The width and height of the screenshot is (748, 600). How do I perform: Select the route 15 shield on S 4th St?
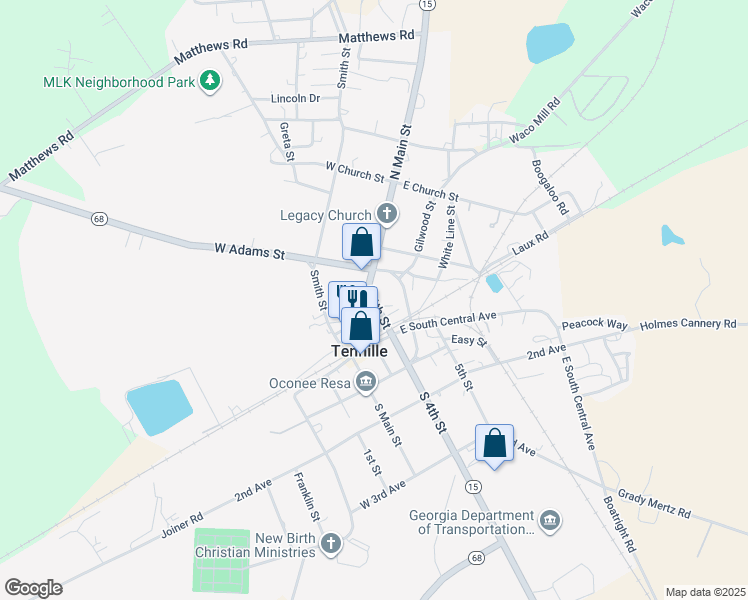[473, 487]
